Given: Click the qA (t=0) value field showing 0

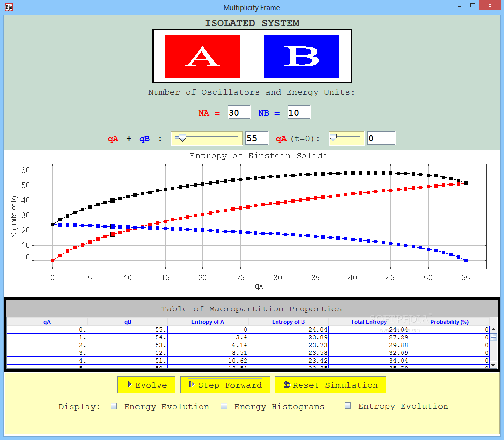Looking at the screenshot, I should click(381, 138).
